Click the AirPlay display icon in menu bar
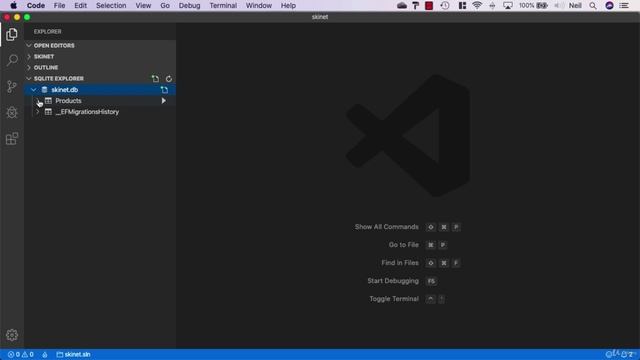640x360 pixels. pos(508,6)
